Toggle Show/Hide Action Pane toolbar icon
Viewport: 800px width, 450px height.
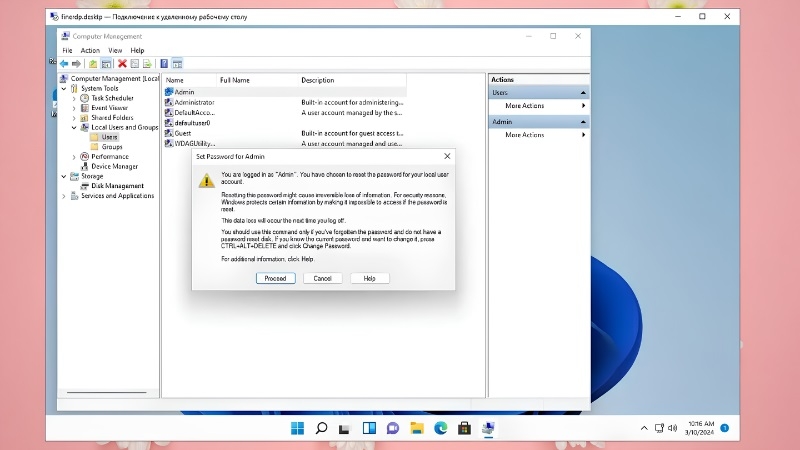[177, 64]
